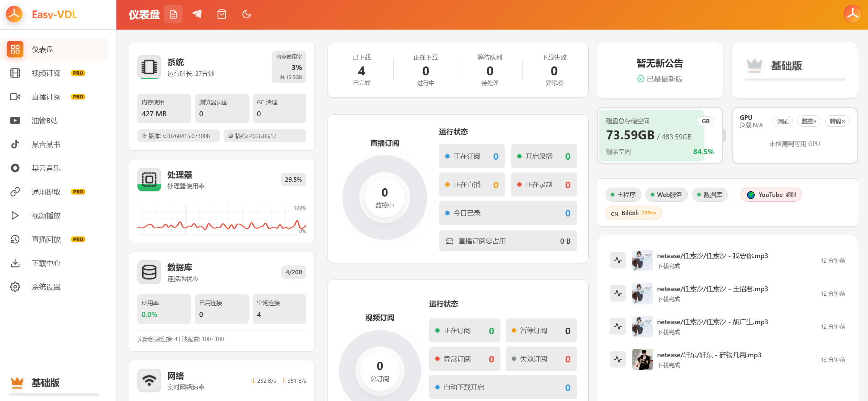Open the log document icon in header
This screenshot has height=401, width=868.
tap(173, 14)
